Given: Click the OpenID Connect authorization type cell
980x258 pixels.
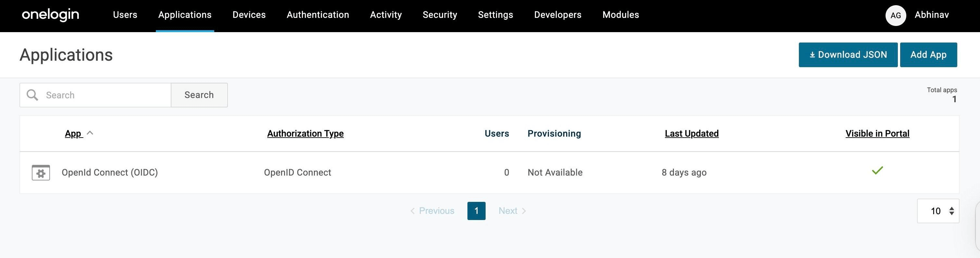Looking at the screenshot, I should [x=297, y=172].
